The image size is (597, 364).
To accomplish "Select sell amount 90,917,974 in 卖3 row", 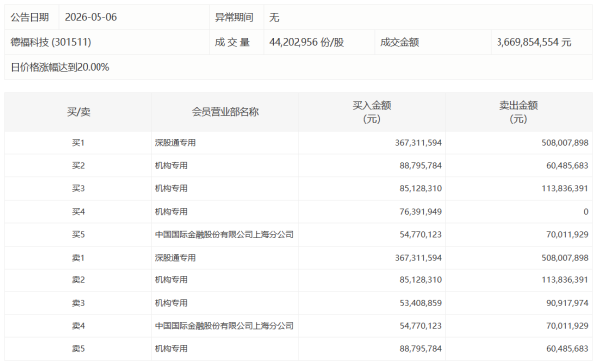I will coord(567,303).
